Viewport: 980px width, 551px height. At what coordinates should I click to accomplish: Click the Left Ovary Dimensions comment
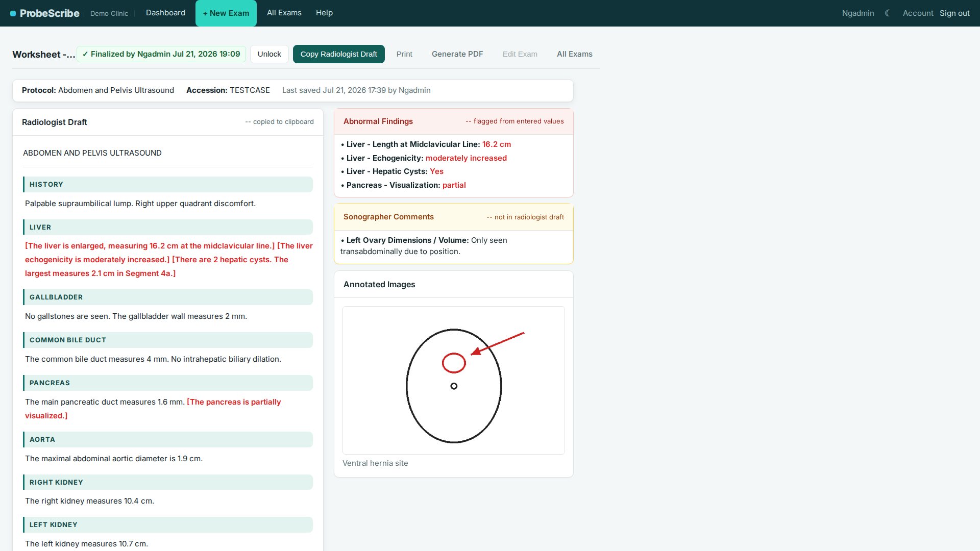(x=424, y=246)
